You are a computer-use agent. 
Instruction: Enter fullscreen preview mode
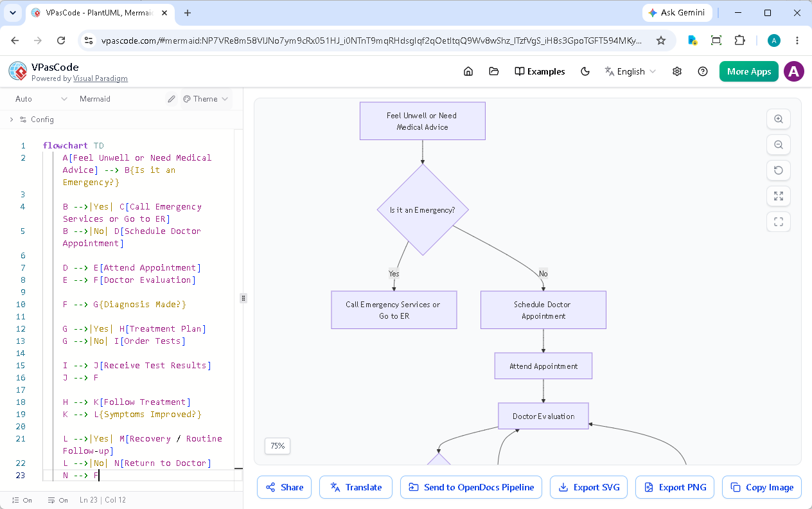[779, 222]
